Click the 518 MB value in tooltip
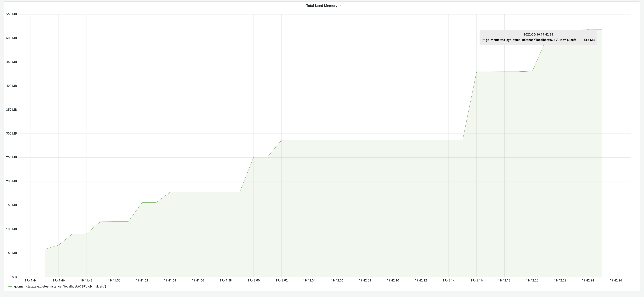 point(589,40)
